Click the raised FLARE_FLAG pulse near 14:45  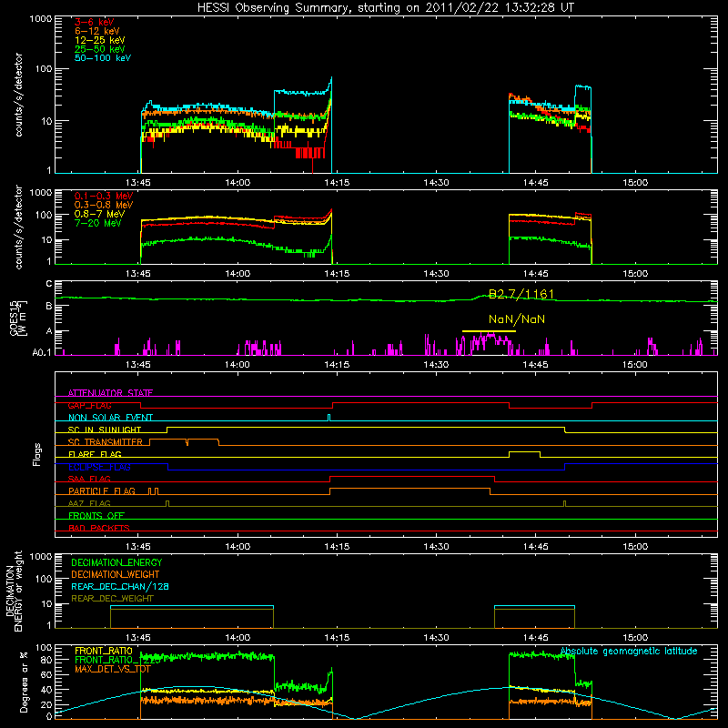525,452
